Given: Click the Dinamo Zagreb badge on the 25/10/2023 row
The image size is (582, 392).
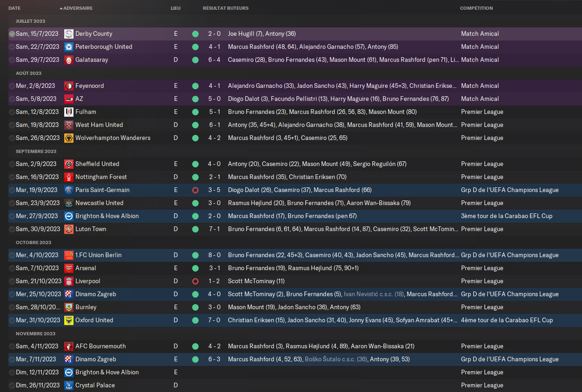Looking at the screenshot, I should tap(69, 294).
